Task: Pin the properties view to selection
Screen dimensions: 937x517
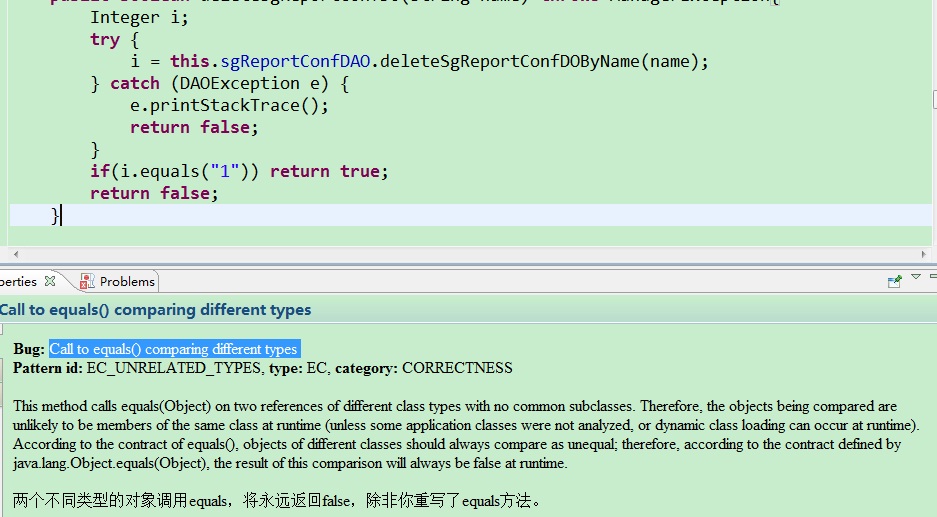Action: (895, 281)
